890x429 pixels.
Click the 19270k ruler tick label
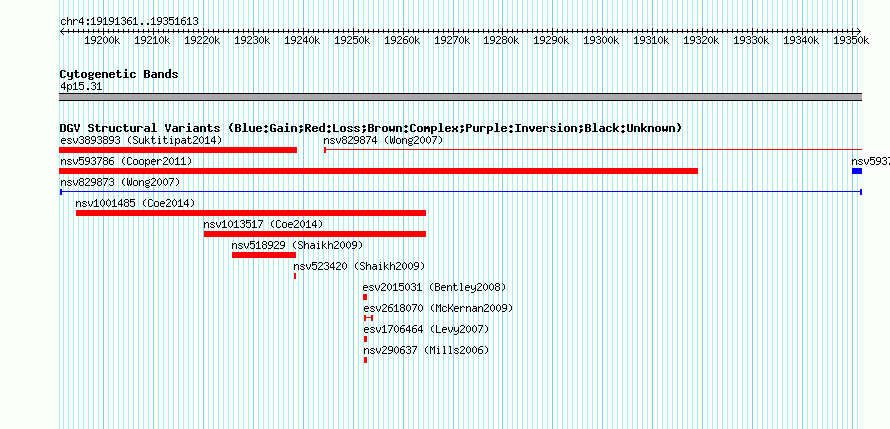point(452,40)
